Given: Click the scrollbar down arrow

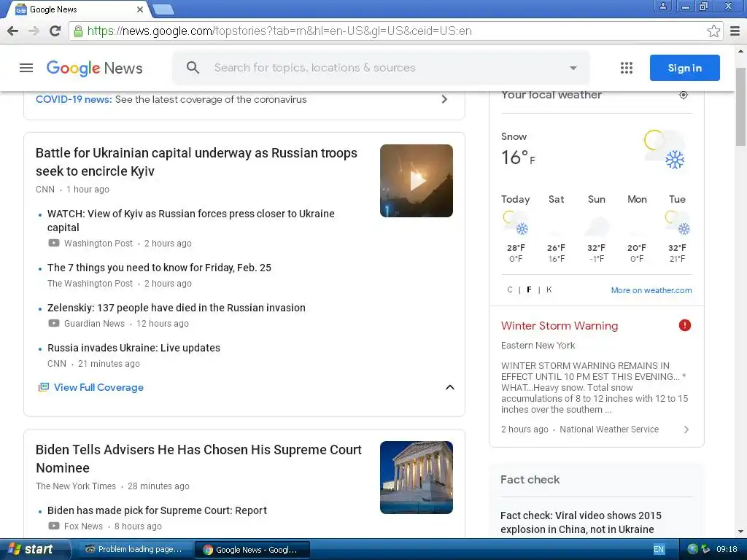Looking at the screenshot, I should point(740,532).
